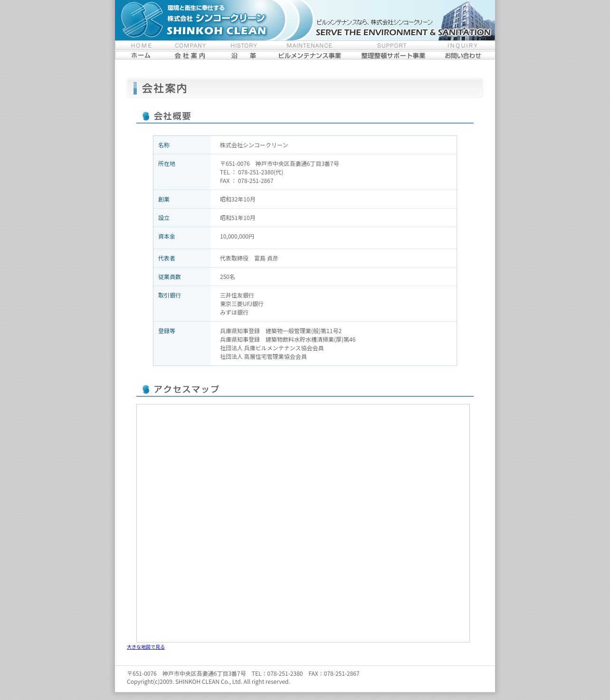The height and width of the screenshot is (700, 610).
Task: Select the 設立 row label
Action: point(164,218)
